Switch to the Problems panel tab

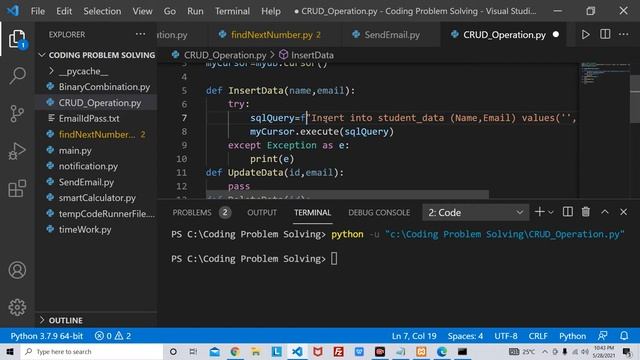click(201, 213)
